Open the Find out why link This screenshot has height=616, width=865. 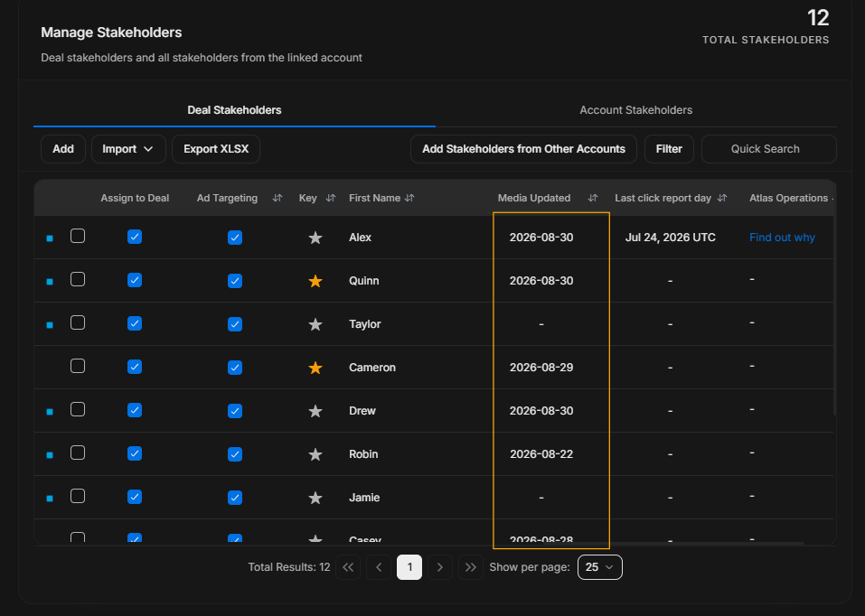tap(782, 238)
